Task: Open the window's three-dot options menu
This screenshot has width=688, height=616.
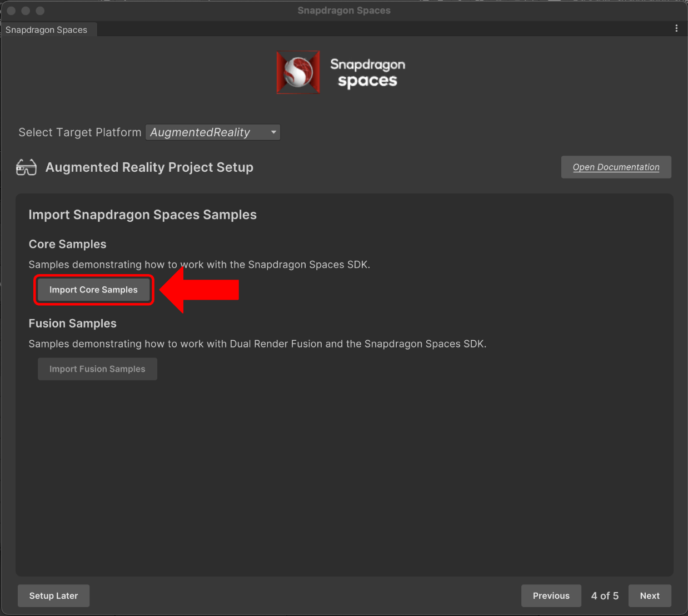Action: (x=676, y=28)
